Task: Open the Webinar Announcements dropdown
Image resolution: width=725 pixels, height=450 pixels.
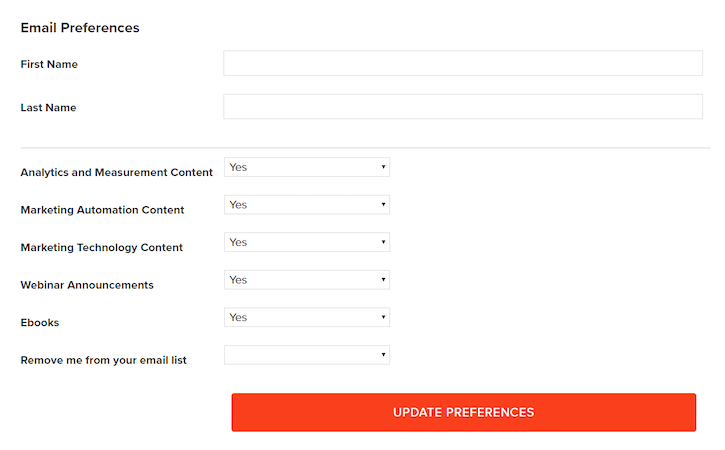Action: pos(306,280)
